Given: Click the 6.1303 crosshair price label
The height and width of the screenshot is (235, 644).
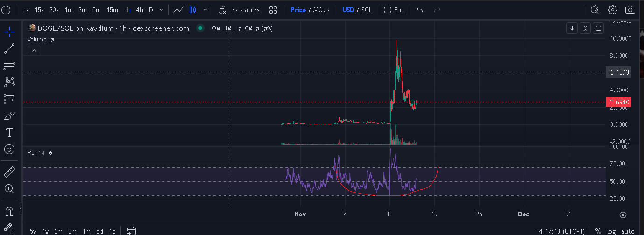Looking at the screenshot, I should [x=619, y=72].
